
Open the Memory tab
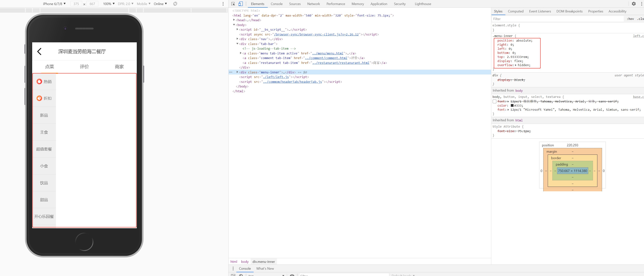point(357,4)
